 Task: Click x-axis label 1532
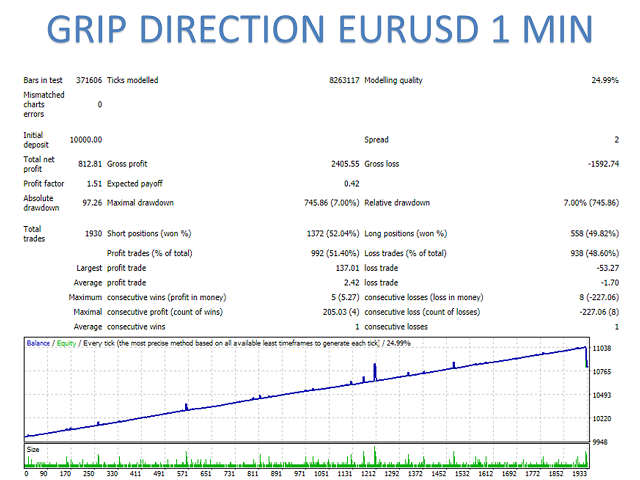[462, 473]
